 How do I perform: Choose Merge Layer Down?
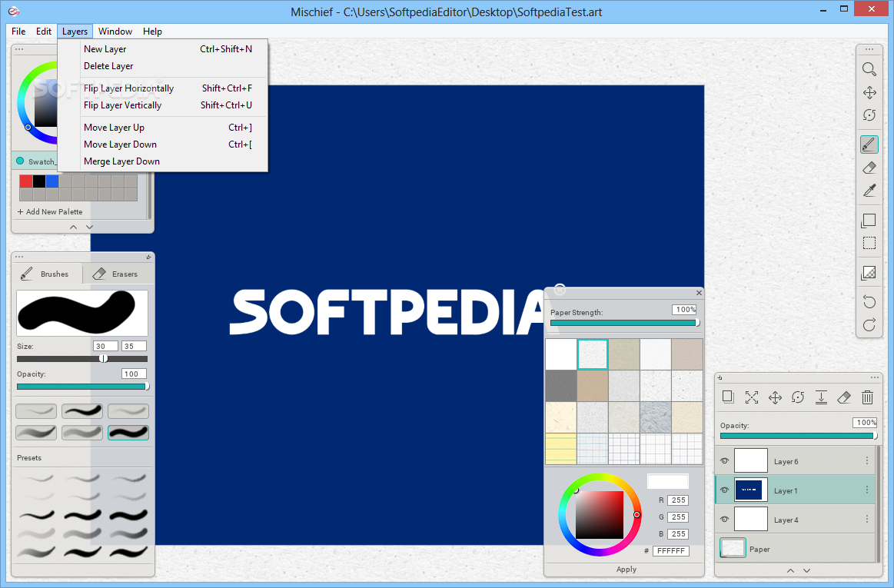click(162, 161)
